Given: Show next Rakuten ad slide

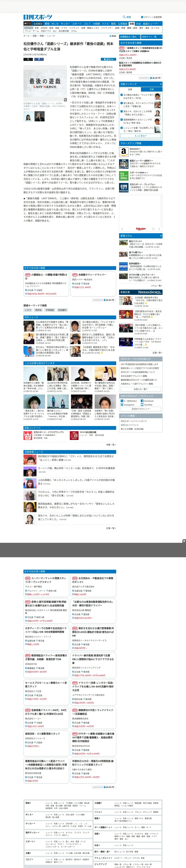Looking at the screenshot, I should point(160,229).
